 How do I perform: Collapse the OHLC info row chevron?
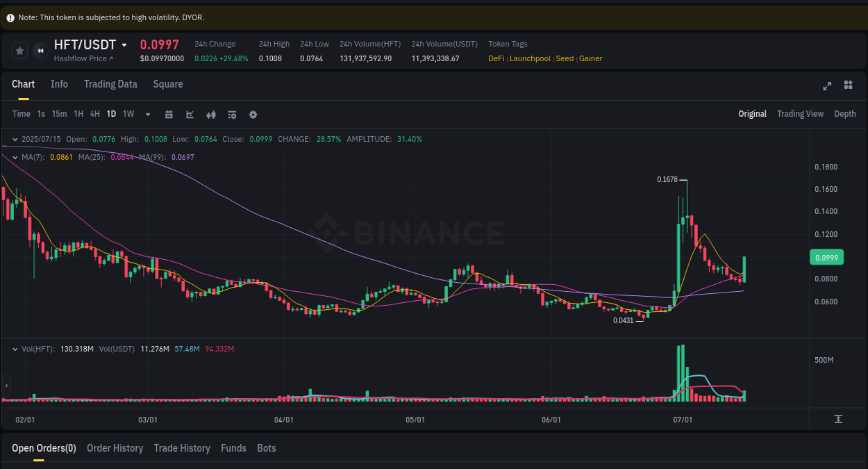tap(15, 139)
